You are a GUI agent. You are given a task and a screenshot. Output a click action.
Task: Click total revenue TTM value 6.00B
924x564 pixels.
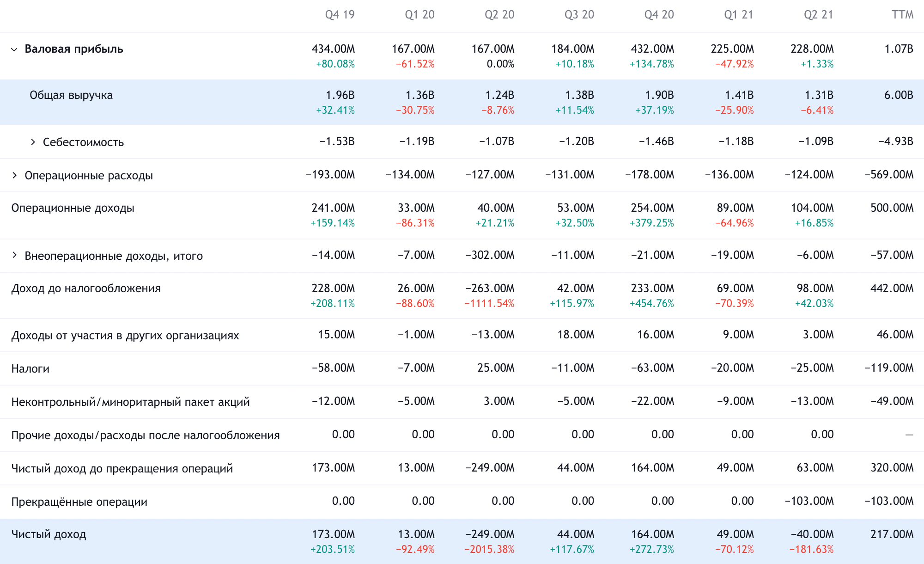899,95
